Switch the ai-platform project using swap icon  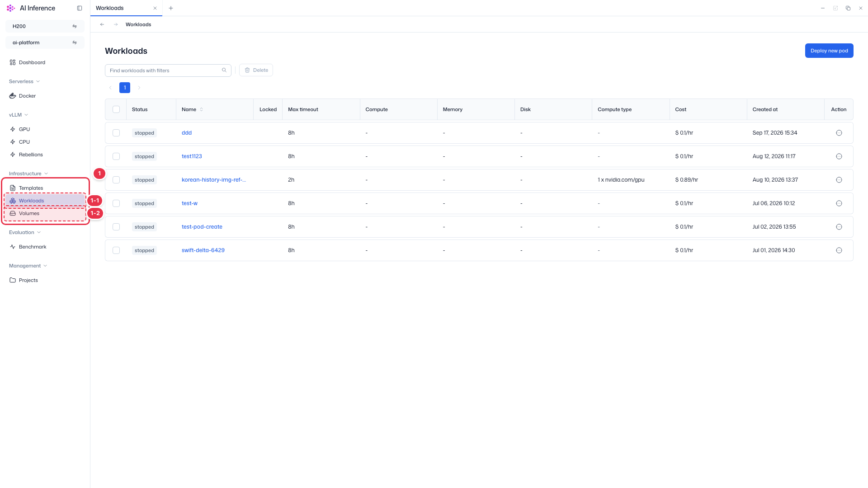point(75,42)
